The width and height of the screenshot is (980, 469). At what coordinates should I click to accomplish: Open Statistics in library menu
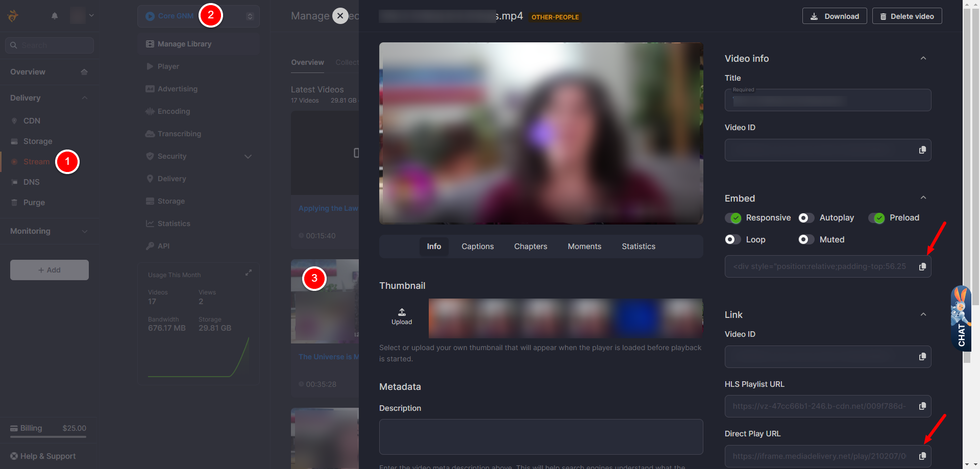tap(174, 224)
